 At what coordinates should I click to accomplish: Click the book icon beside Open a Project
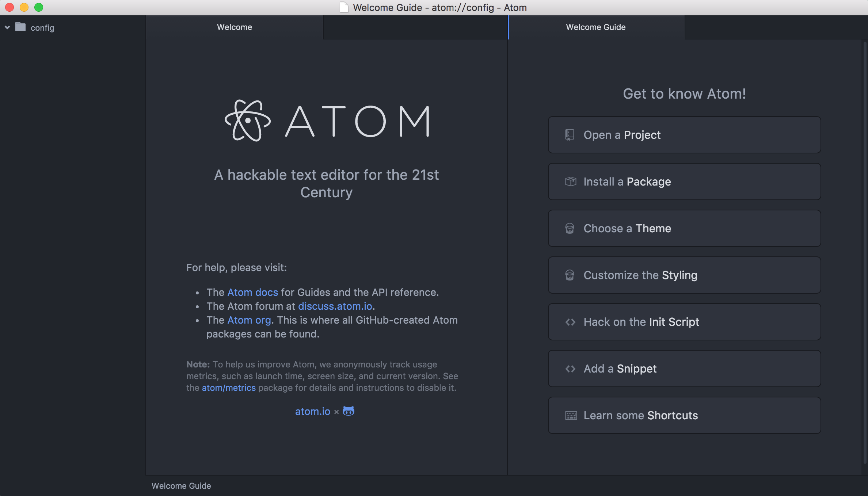tap(570, 135)
